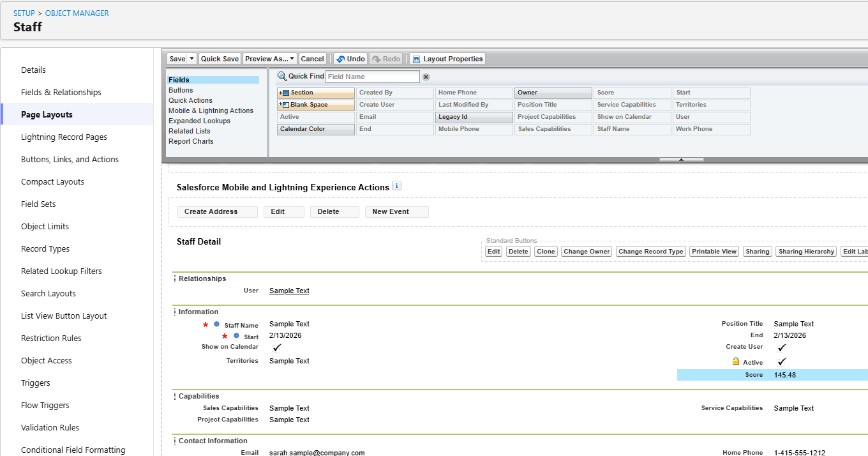Click the Clone standard button
Screen dimensions: 868x456
click(546, 252)
